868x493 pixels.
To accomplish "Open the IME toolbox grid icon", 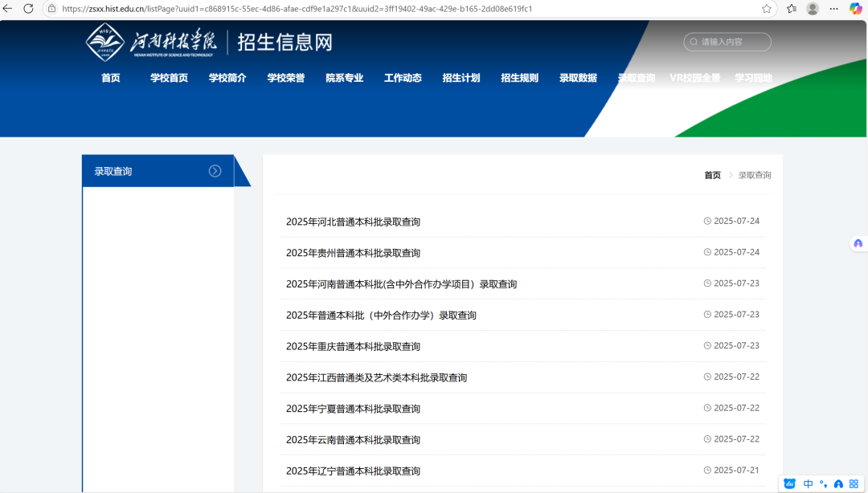I will [x=854, y=483].
